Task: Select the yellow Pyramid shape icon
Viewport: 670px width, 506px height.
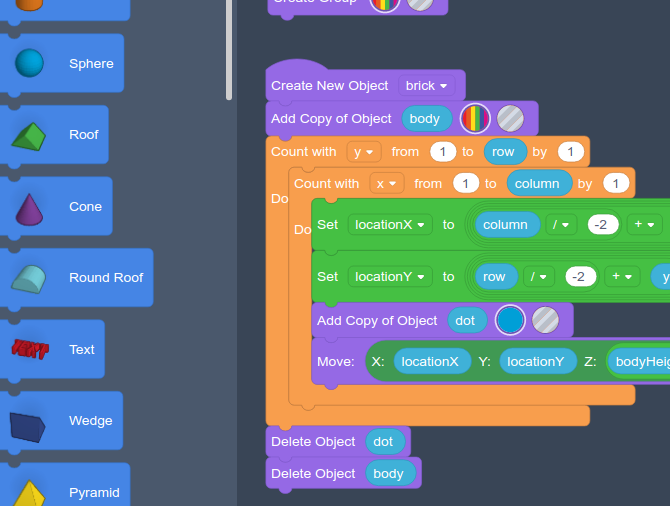Action: (x=29, y=494)
